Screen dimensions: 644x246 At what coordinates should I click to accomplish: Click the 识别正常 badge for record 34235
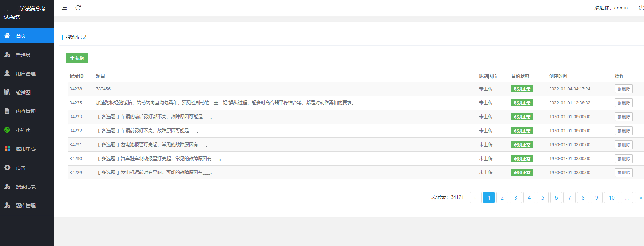point(522,103)
